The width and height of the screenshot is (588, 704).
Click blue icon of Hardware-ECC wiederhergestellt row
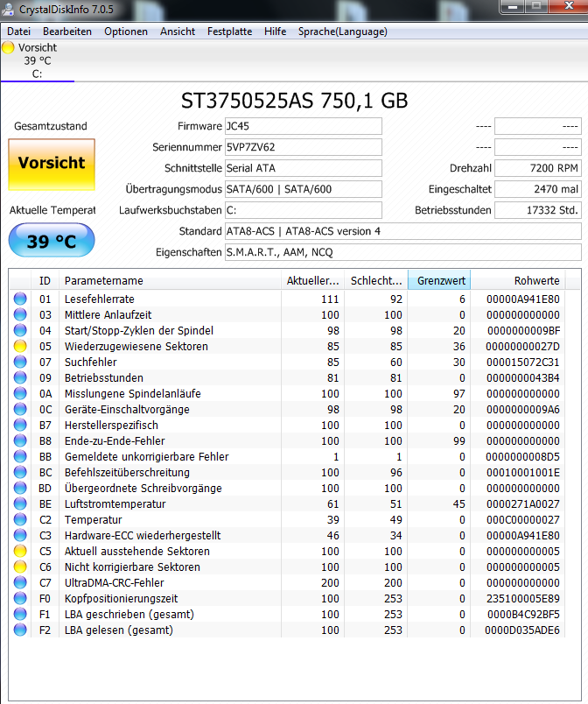click(x=20, y=535)
